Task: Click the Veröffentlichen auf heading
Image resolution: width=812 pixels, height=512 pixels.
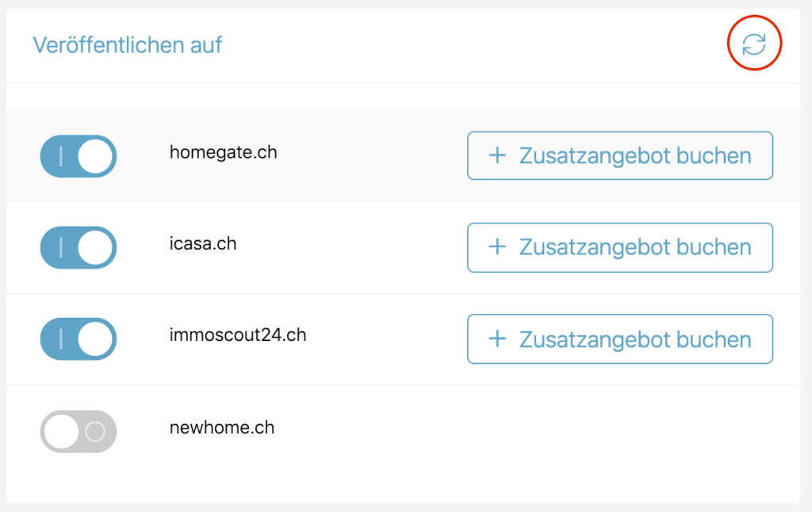Action: click(128, 45)
